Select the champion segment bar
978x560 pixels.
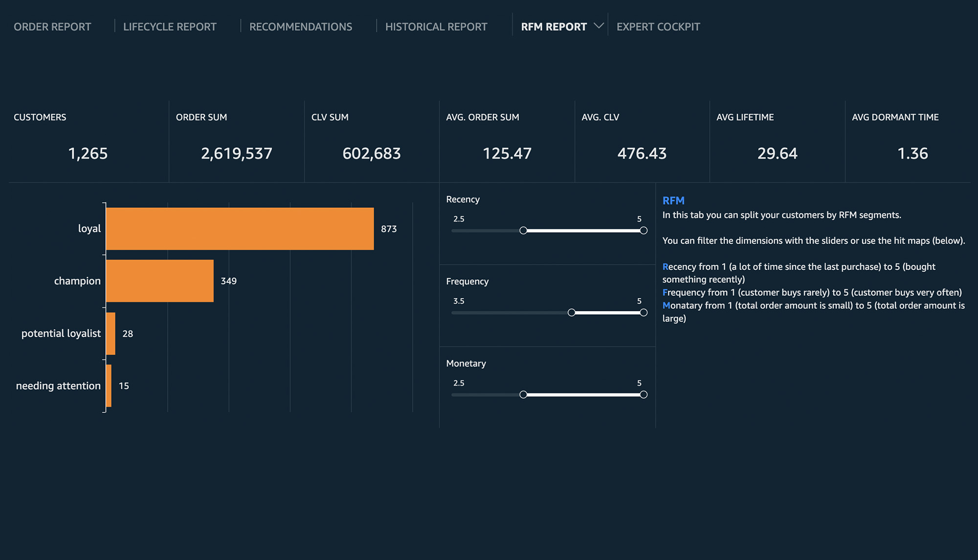pos(159,281)
